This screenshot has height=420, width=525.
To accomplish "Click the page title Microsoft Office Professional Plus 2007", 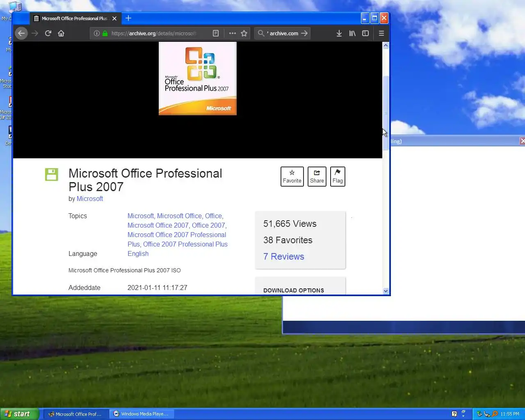I will (145, 180).
